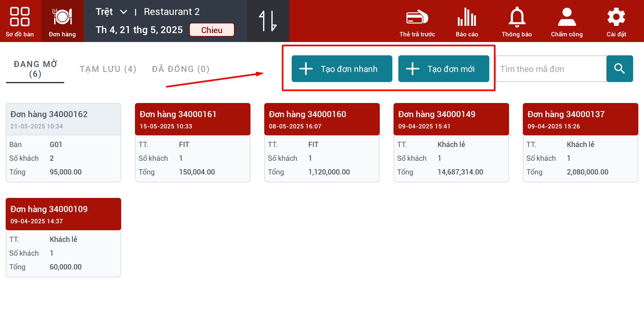This screenshot has width=644, height=311.
Task: Open Cài đặt settings gear
Action: coord(616,22)
